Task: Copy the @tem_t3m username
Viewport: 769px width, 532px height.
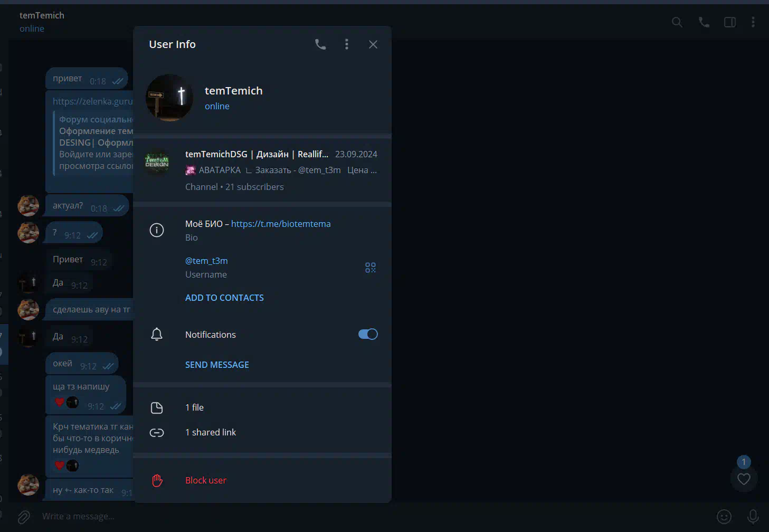Action: point(206,261)
